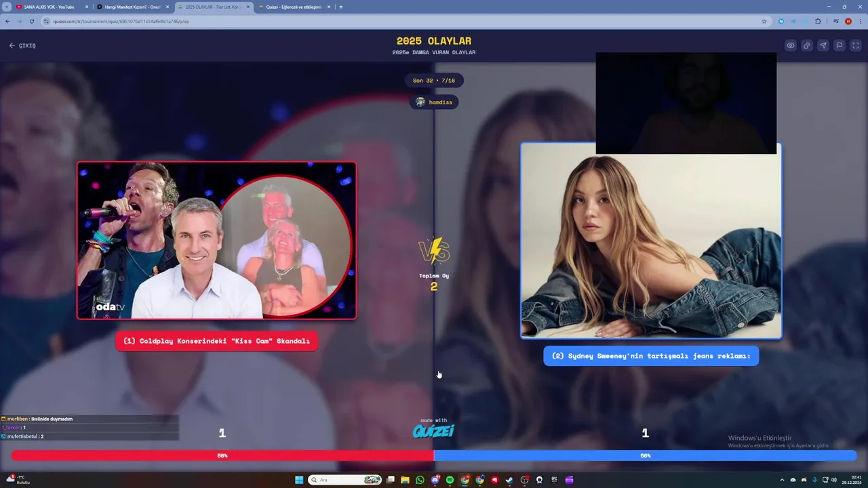The width and height of the screenshot is (868, 488).
Task: Bookmark this page with star icon
Action: 764,21
